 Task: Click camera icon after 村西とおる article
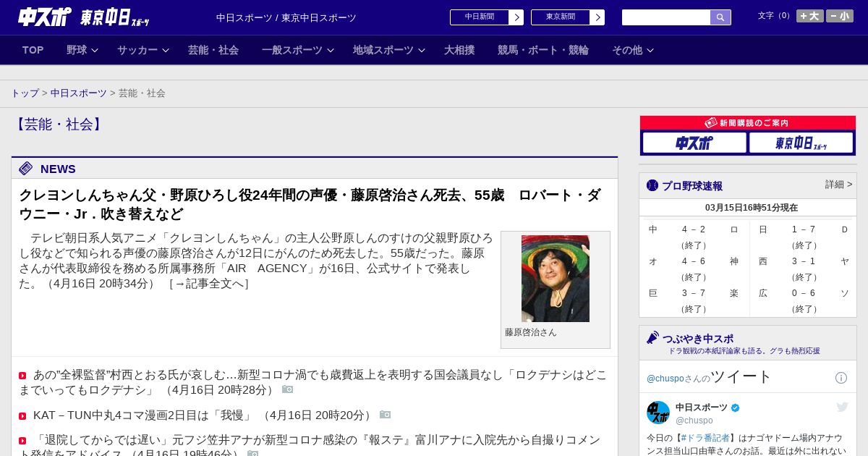(x=287, y=389)
